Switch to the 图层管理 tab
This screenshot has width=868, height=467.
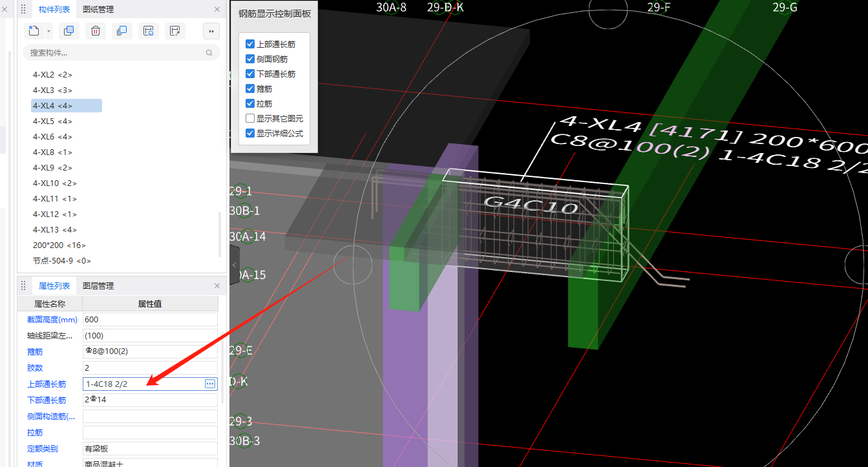99,285
